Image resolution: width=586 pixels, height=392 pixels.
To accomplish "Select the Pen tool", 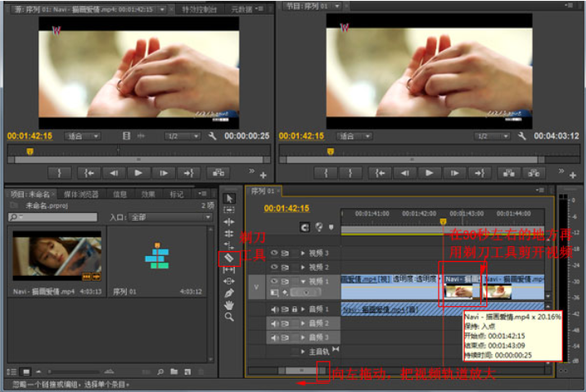I will [229, 293].
